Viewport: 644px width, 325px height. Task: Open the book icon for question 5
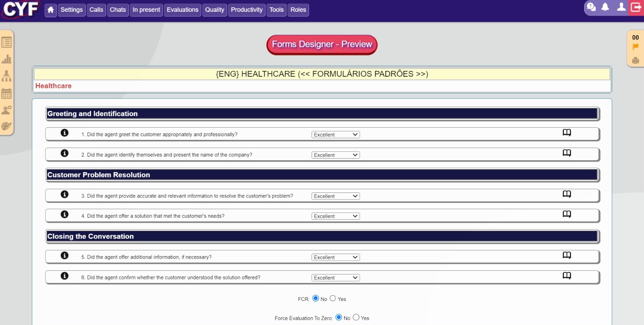tap(567, 255)
